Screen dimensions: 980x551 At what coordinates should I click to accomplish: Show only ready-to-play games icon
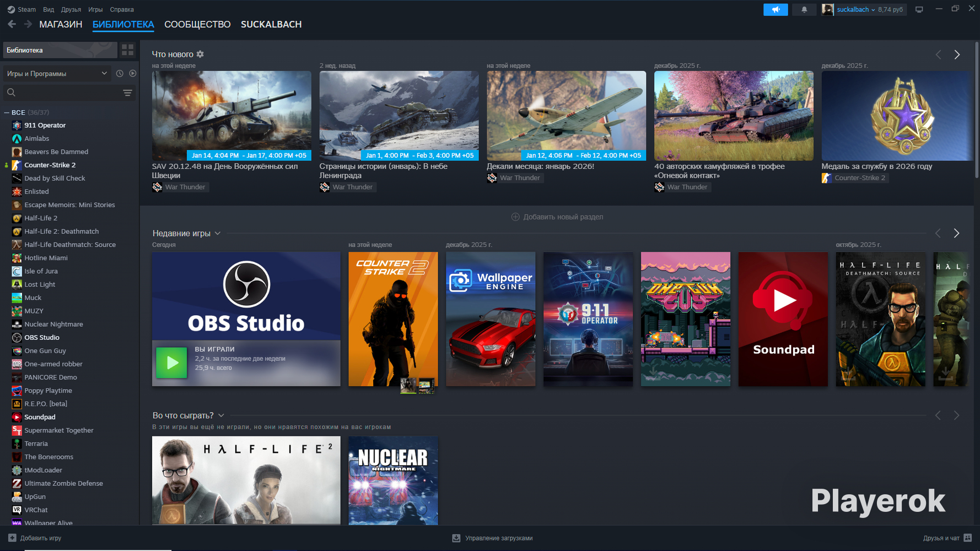[x=133, y=73]
